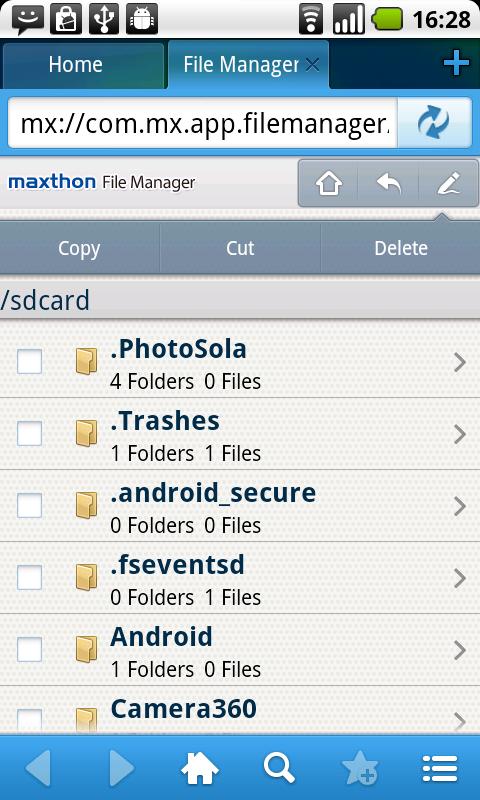Open a new tab with plus icon
Viewport: 480px width, 800px height.
coord(456,65)
